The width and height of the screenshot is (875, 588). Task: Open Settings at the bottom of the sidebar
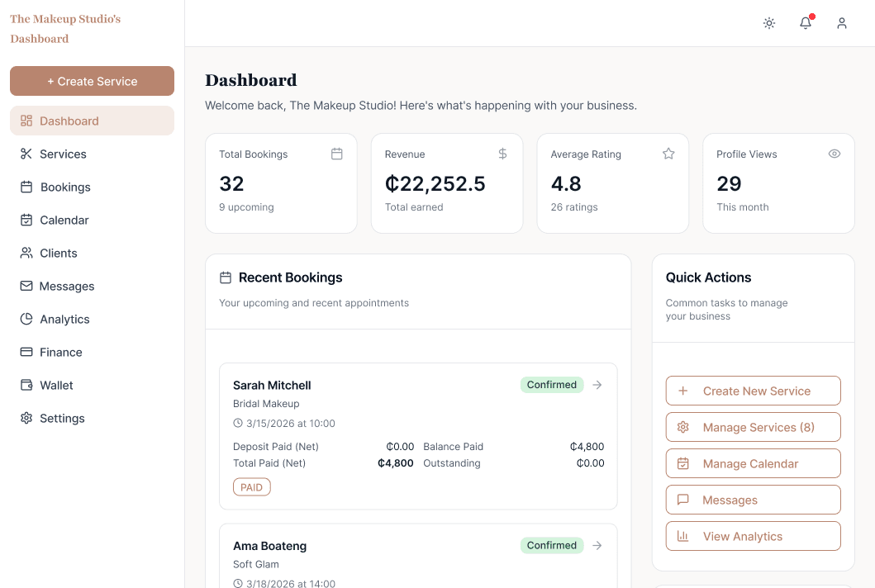tap(62, 418)
